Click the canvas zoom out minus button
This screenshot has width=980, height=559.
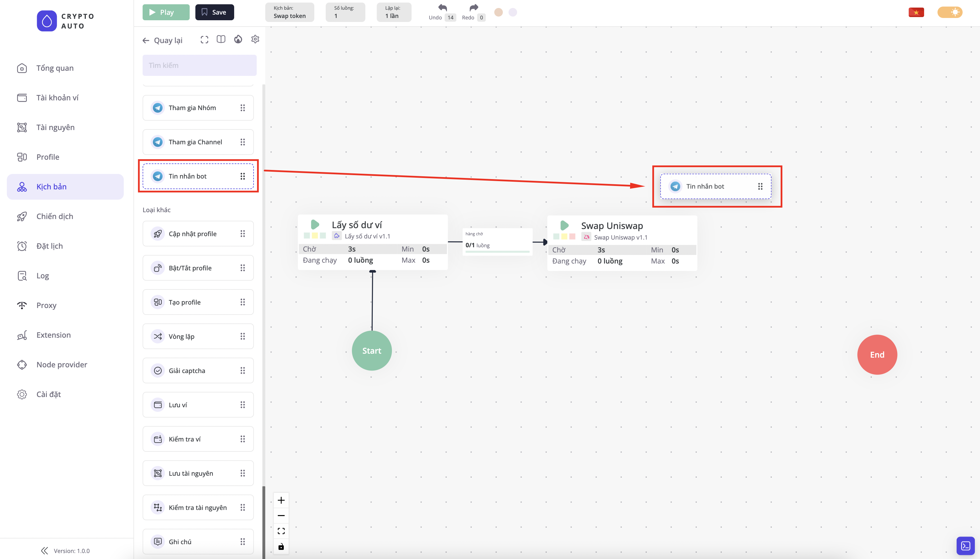[x=281, y=516]
